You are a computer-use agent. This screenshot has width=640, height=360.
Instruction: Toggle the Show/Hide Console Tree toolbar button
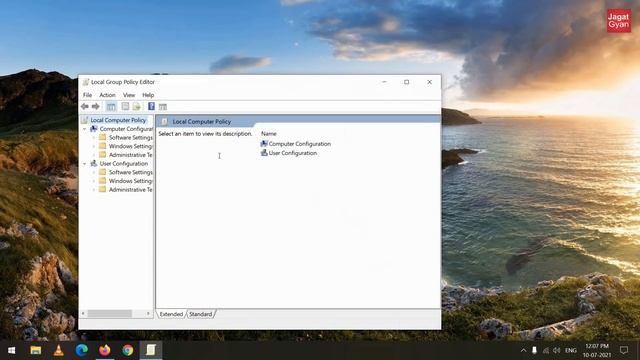[x=111, y=107]
